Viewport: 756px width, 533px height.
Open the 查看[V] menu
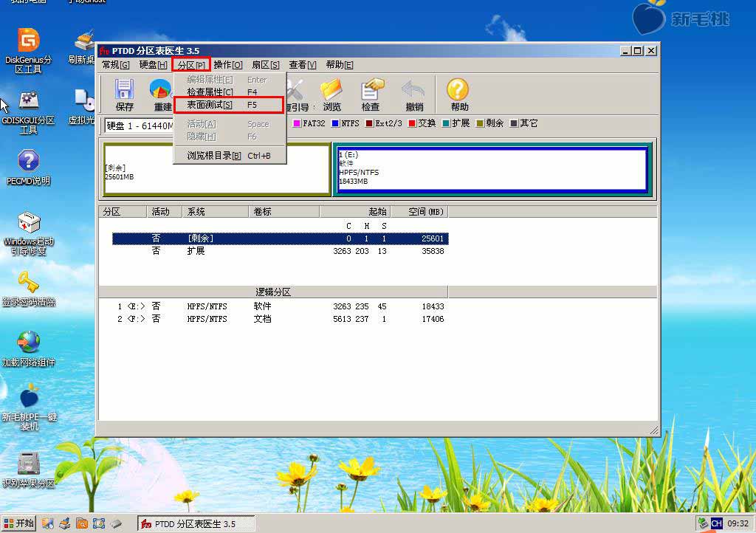click(303, 65)
